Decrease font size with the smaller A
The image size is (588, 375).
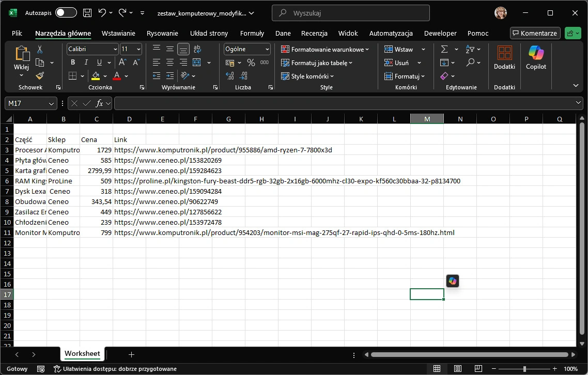[136, 62]
